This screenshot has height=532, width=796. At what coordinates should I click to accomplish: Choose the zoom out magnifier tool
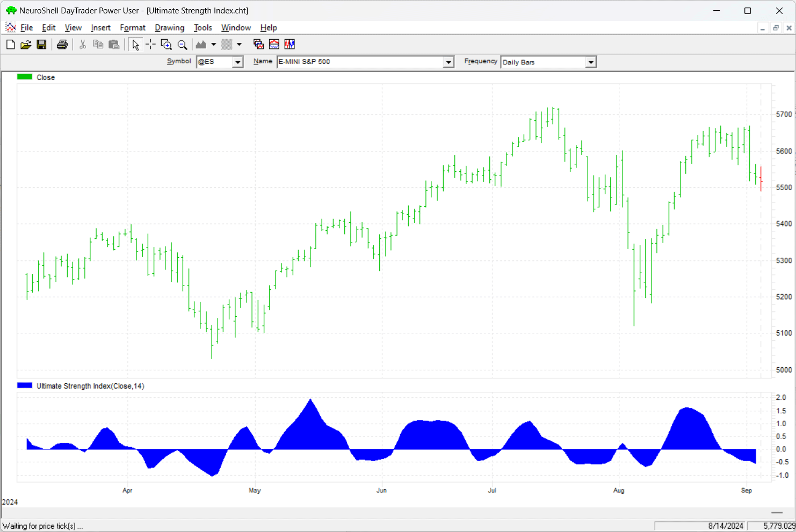pos(183,45)
